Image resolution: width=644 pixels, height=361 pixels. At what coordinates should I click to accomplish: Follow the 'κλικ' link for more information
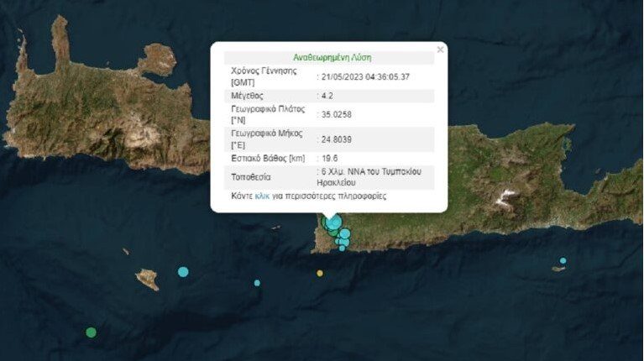coord(262,196)
